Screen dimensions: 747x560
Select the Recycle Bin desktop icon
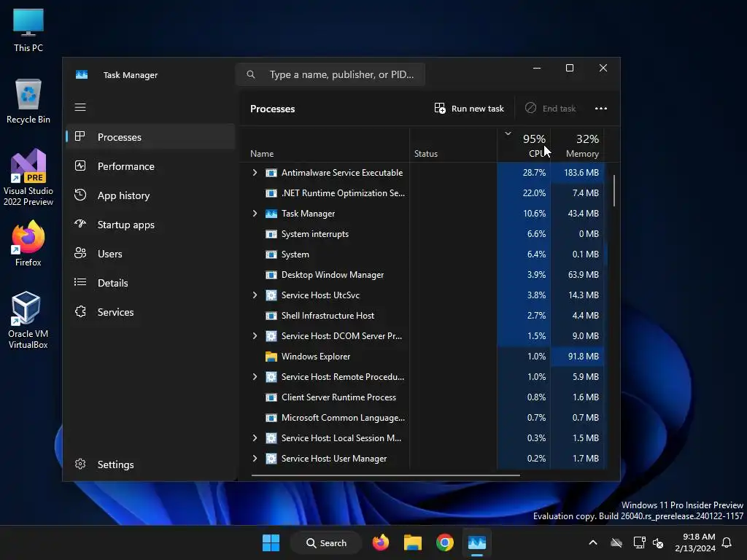[x=28, y=101]
